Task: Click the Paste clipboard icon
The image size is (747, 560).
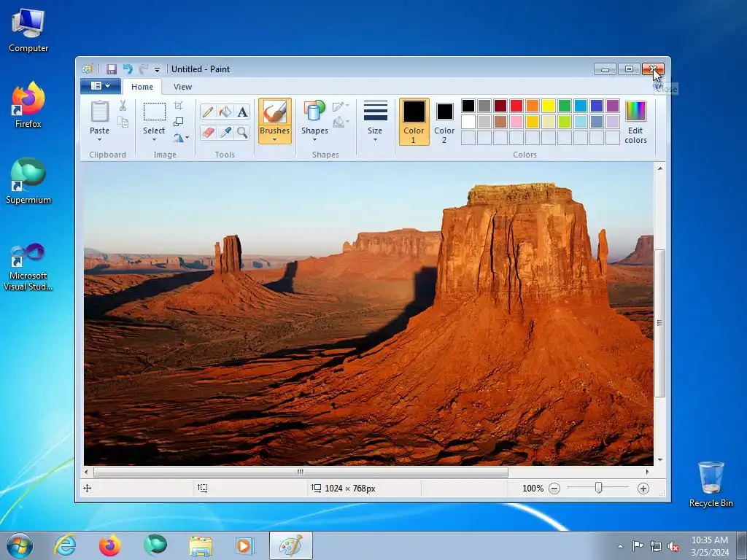Action: (99, 112)
